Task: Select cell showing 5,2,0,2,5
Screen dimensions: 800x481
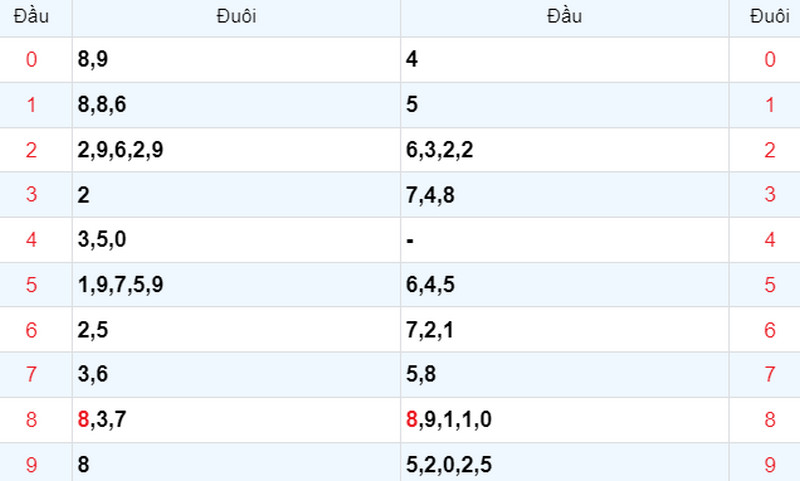Action: coord(565,463)
